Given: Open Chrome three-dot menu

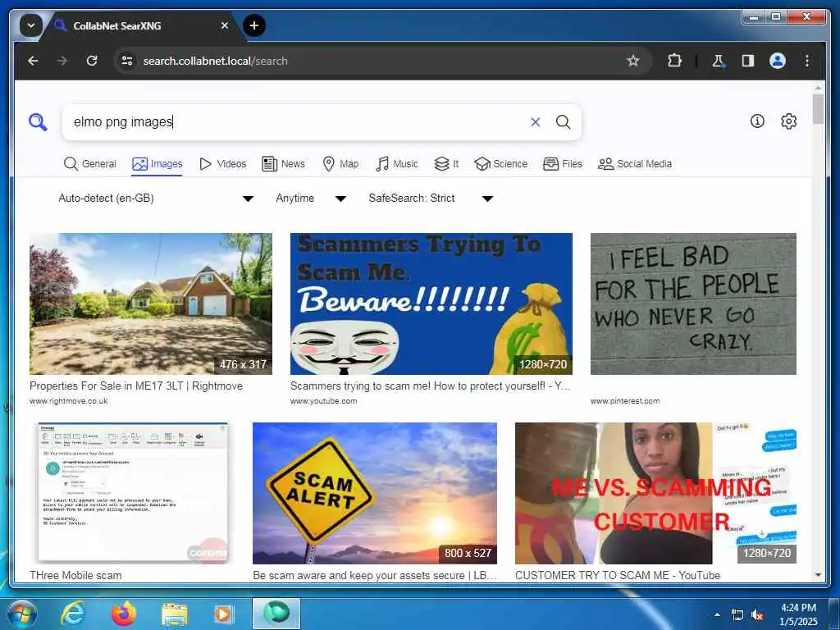Looking at the screenshot, I should [x=807, y=61].
